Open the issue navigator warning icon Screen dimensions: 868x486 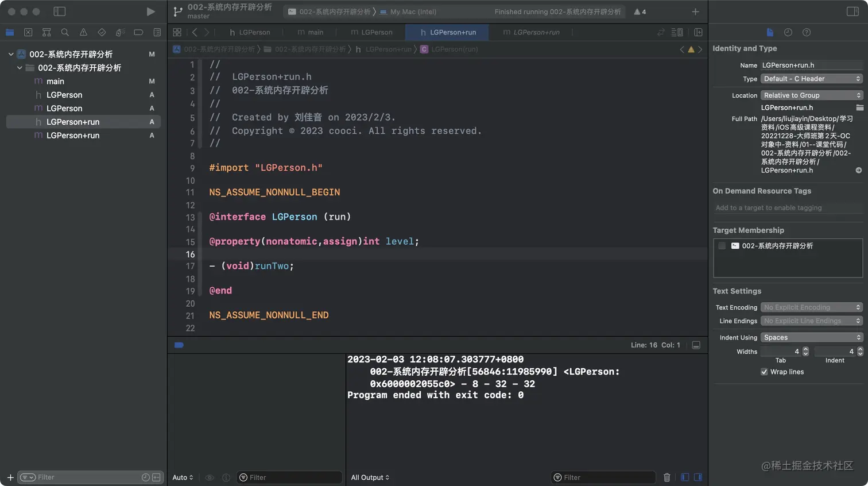(x=83, y=32)
